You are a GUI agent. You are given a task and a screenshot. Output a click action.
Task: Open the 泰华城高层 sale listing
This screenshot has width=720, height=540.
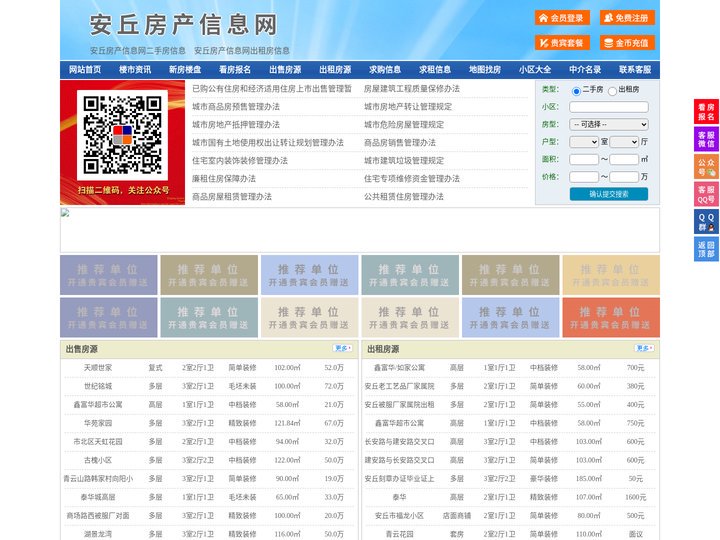click(x=98, y=497)
